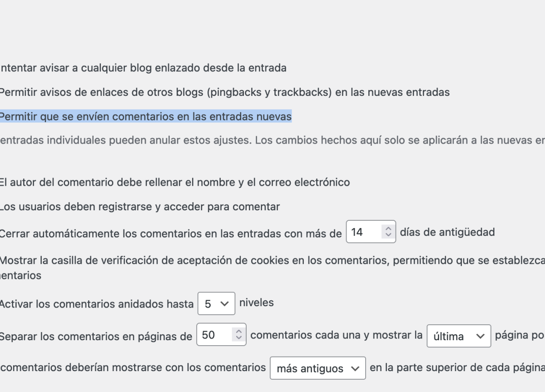Click the days number field showing 14
Image resolution: width=545 pixels, height=392 pixels.
click(x=371, y=232)
